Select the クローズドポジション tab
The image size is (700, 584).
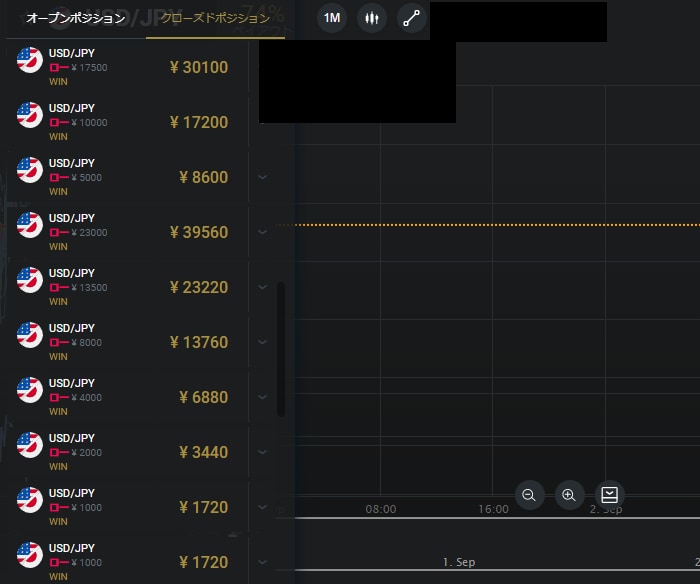215,18
